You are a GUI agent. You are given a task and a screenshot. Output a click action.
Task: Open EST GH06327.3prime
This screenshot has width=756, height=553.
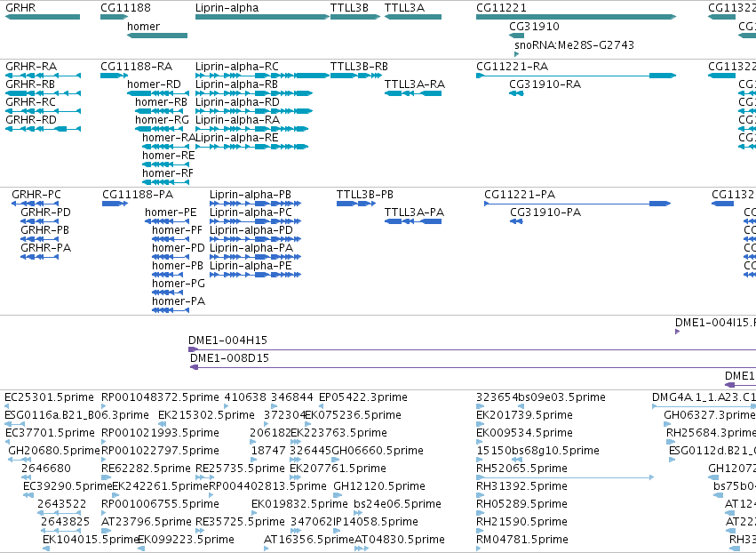(x=667, y=424)
